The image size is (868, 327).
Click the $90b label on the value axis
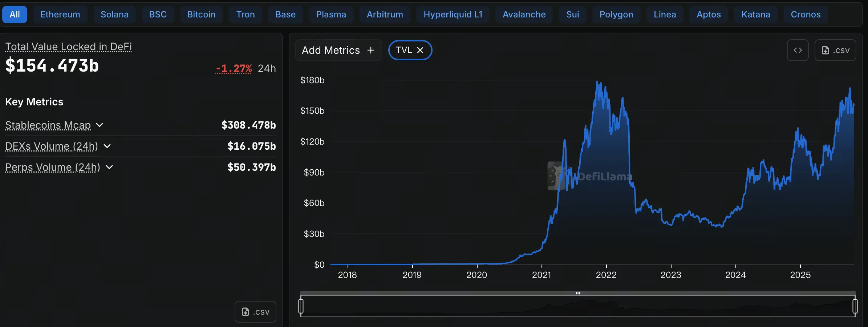pos(314,172)
